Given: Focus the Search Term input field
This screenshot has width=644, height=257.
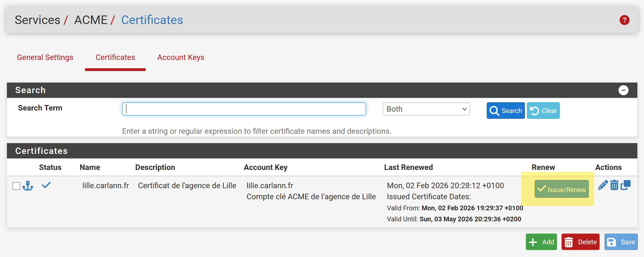Looking at the screenshot, I should [x=244, y=109].
